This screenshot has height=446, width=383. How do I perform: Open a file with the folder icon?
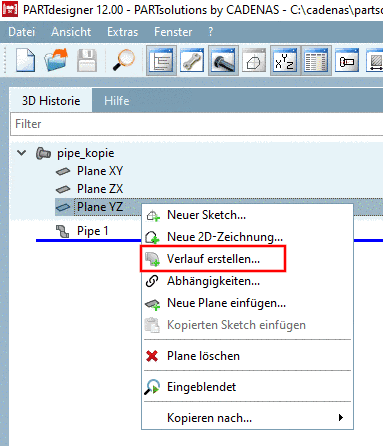pos(56,60)
